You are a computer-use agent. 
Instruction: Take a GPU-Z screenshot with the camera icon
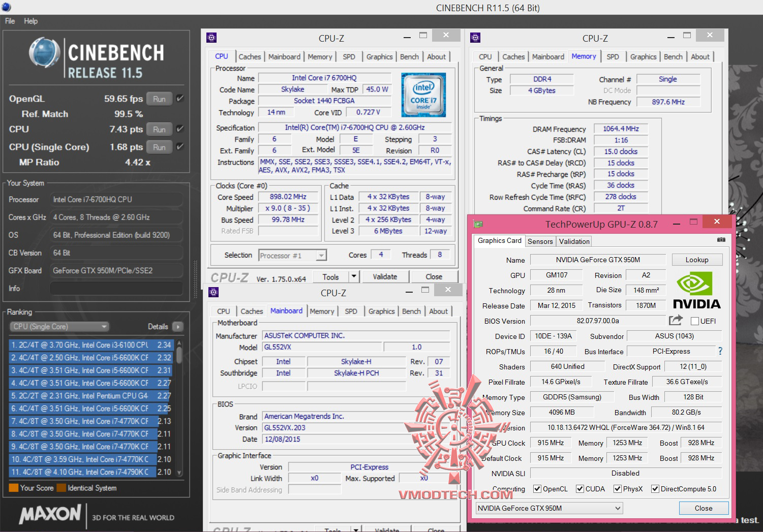[721, 240]
